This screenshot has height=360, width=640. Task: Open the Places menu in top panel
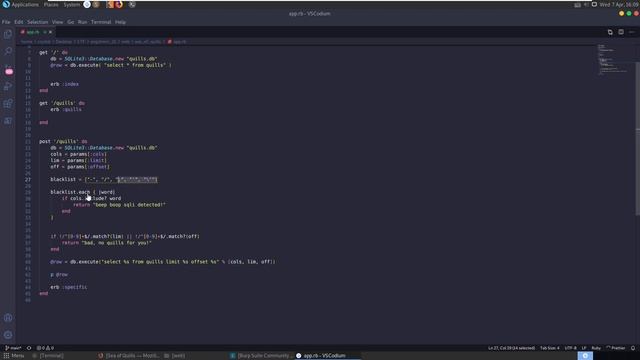(51, 4)
